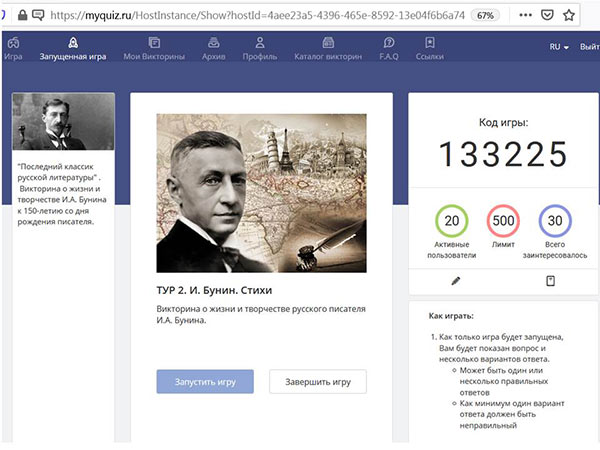Viewport: 600px width, 450px height.
Task: Click the mobile device icon under stats
Action: (x=550, y=281)
